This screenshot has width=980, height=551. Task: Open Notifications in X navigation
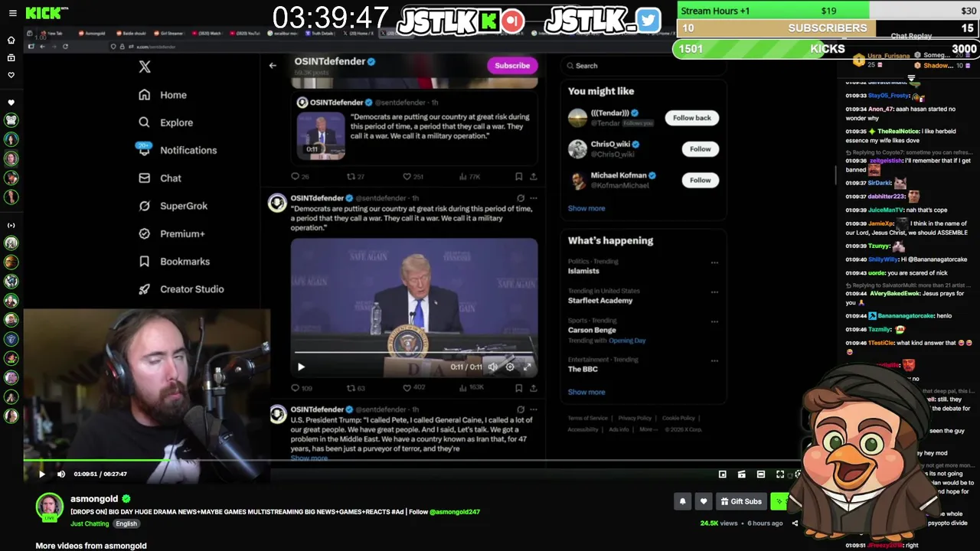point(177,150)
